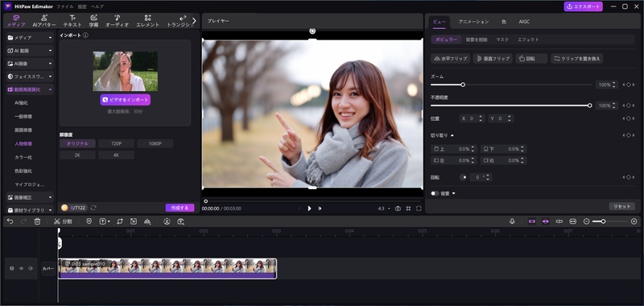The width and height of the screenshot is (644, 306).
Task: Zoom in timeline with the plus icon
Action: [634, 221]
